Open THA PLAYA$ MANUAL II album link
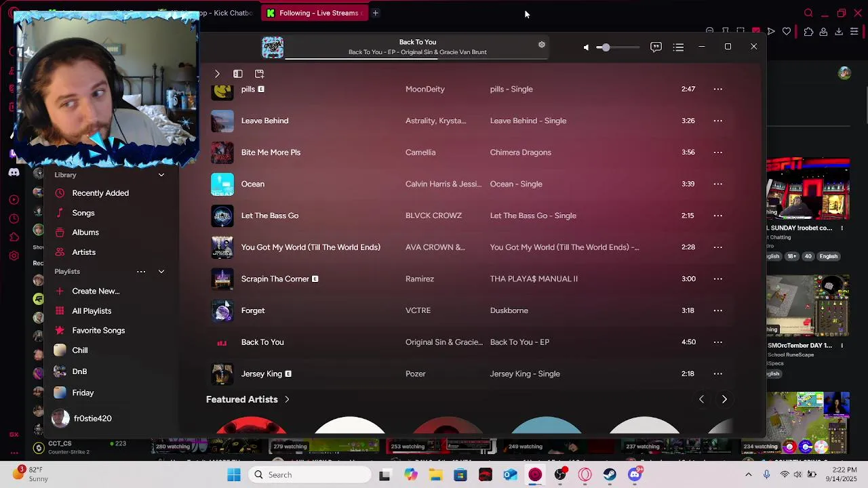This screenshot has height=488, width=868. tap(534, 279)
